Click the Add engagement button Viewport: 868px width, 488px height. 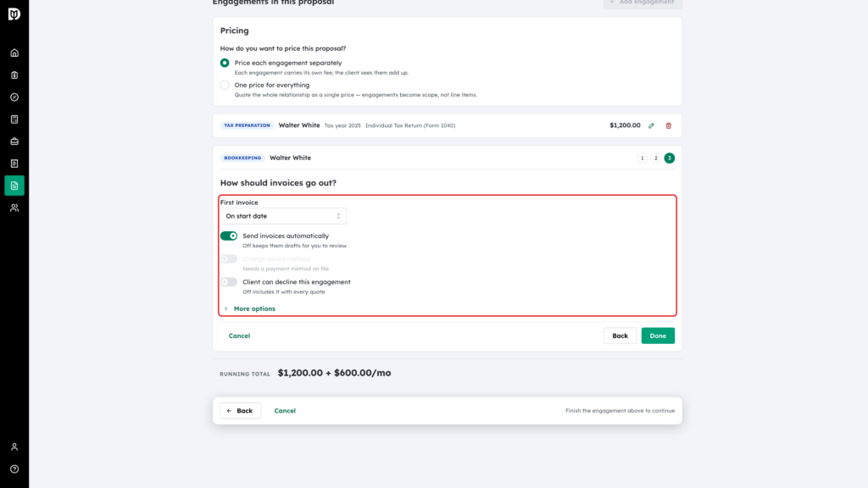[x=643, y=3]
